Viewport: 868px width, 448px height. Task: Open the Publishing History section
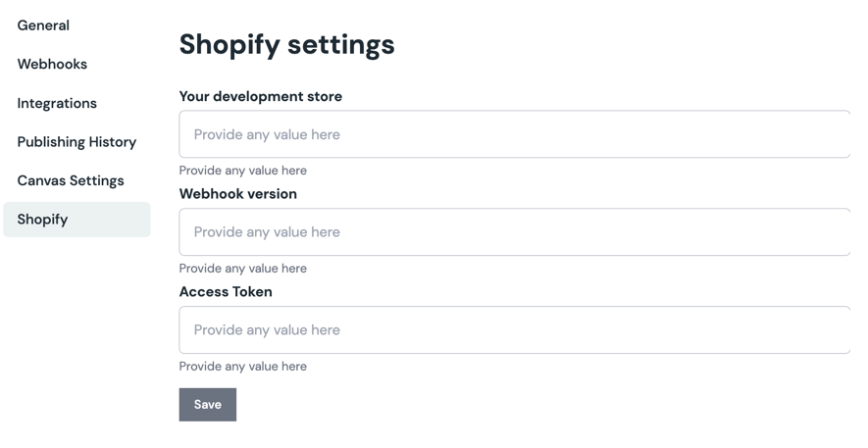point(77,142)
